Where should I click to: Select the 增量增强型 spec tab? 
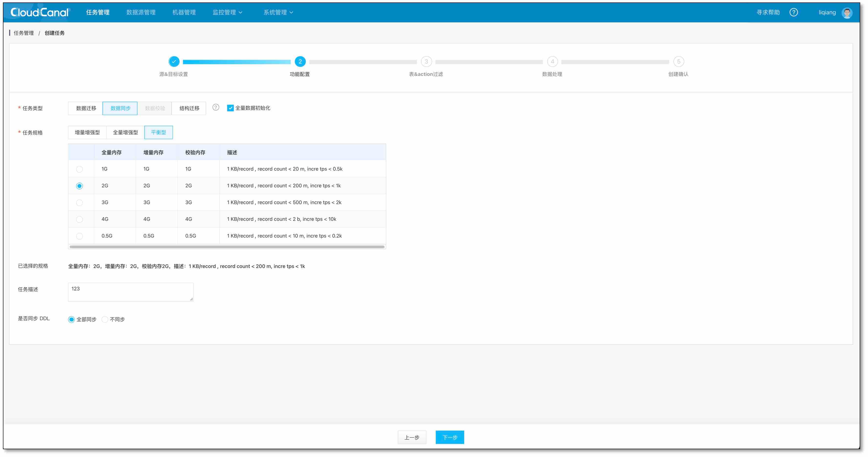(87, 132)
